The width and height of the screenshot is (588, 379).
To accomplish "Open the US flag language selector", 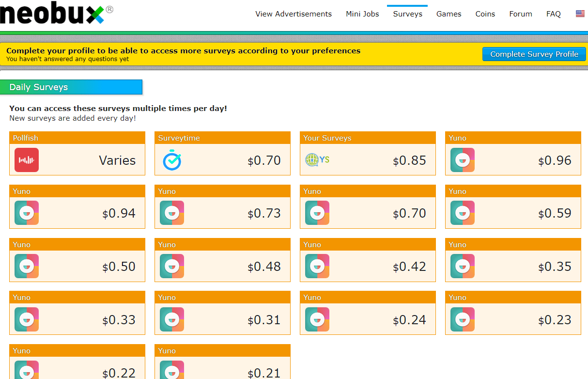I will 580,14.
